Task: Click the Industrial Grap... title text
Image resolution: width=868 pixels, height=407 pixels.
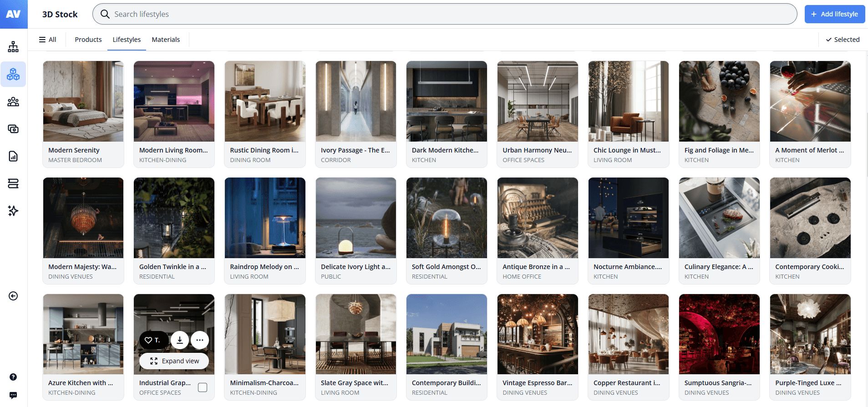Action: (165, 383)
